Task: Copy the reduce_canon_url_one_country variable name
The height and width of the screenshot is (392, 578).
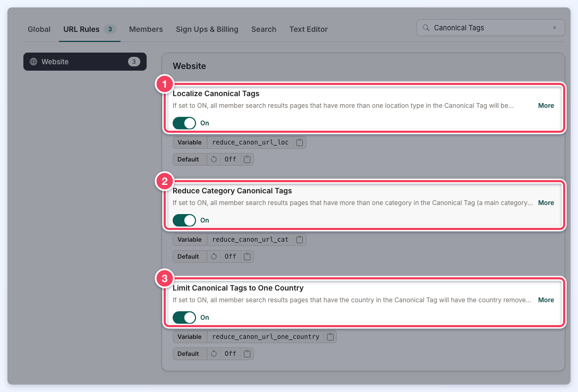Action: click(x=330, y=337)
